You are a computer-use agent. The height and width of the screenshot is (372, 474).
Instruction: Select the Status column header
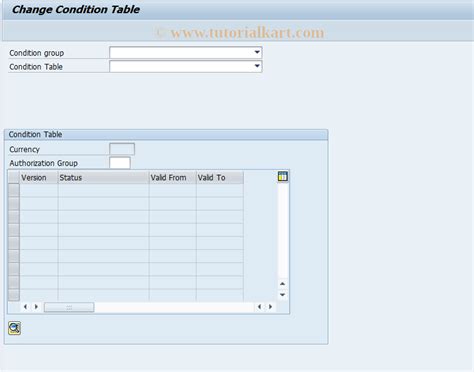(x=103, y=177)
